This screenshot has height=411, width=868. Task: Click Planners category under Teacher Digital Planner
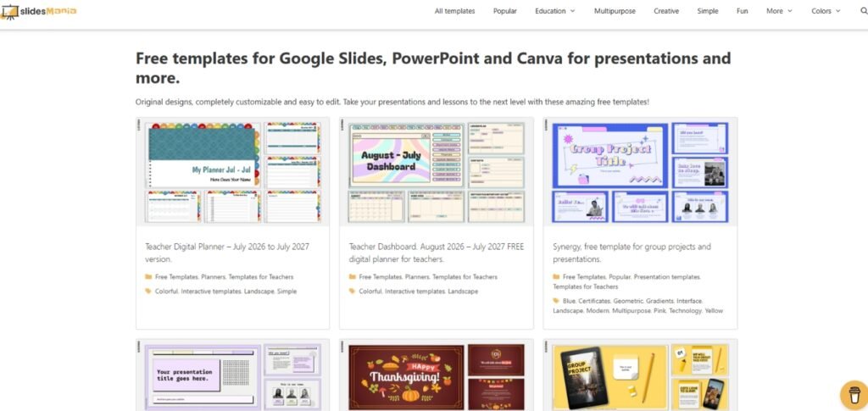click(213, 276)
